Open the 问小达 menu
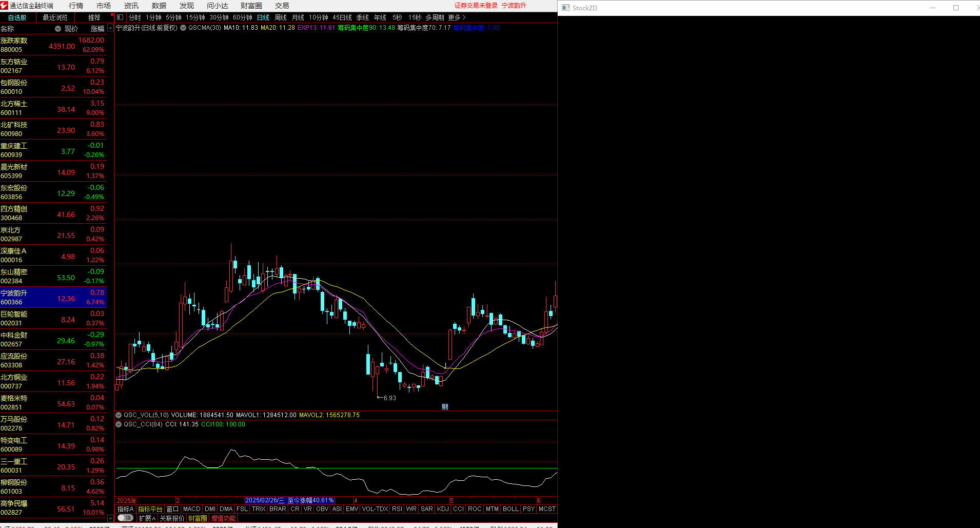The image size is (980, 528). click(218, 6)
